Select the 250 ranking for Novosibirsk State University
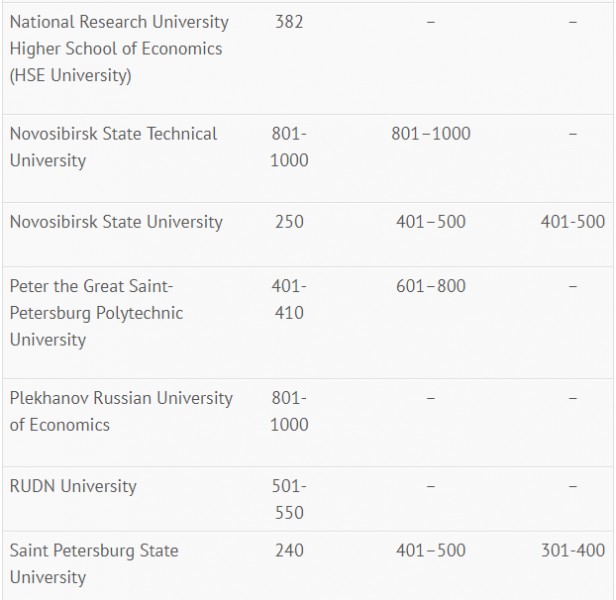The width and height of the screenshot is (616, 600). 289,222
